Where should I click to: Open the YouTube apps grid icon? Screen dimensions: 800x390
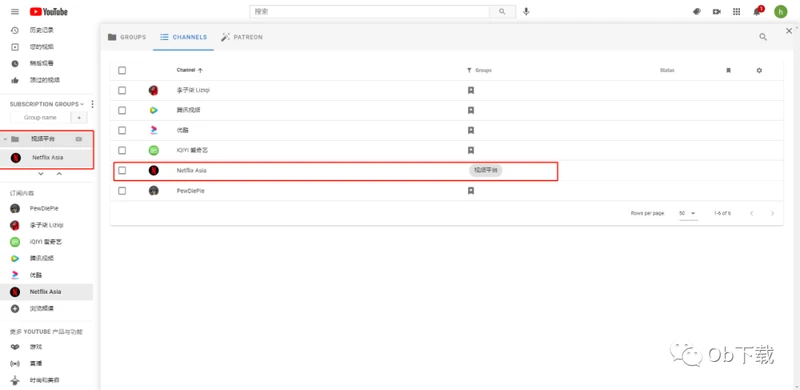pyautogui.click(x=737, y=11)
